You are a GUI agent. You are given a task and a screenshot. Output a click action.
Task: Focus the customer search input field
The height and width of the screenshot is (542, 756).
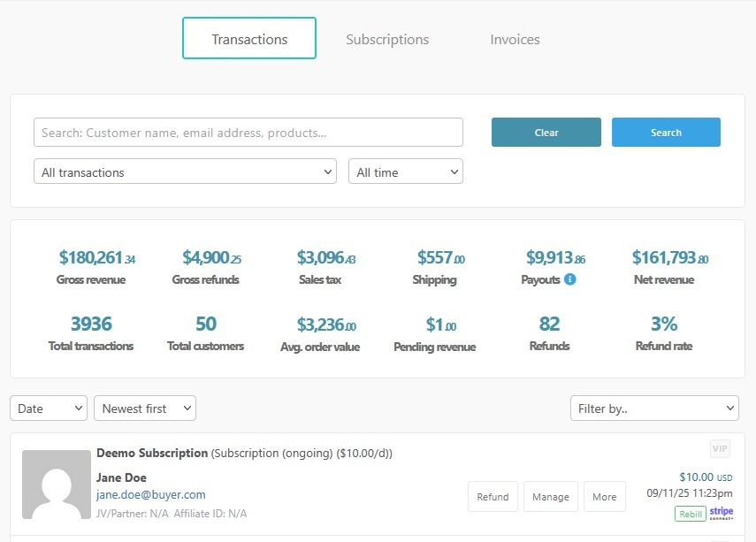(x=248, y=133)
